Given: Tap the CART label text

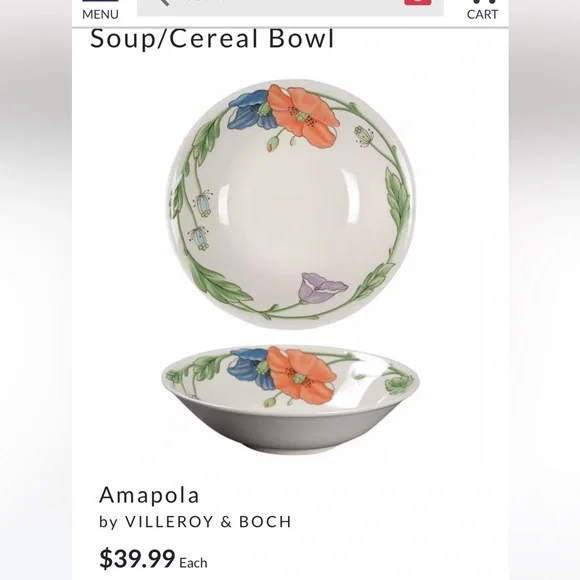Looking at the screenshot, I should (x=482, y=14).
